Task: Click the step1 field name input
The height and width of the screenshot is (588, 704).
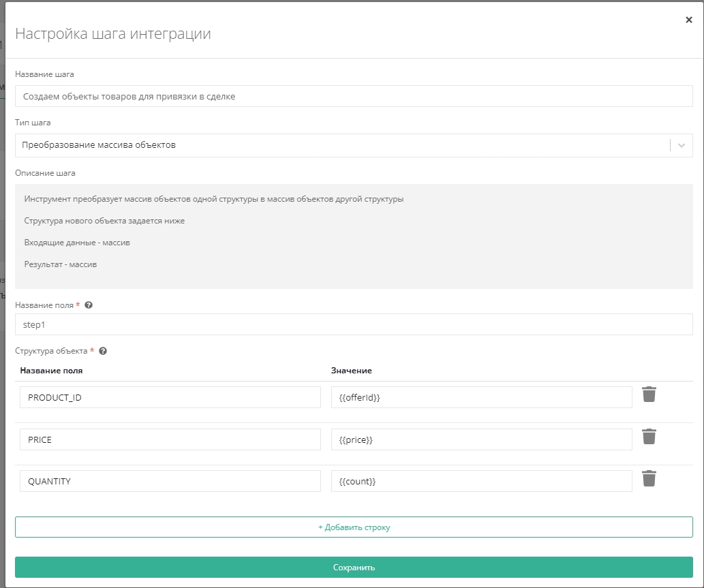Action: (x=354, y=325)
